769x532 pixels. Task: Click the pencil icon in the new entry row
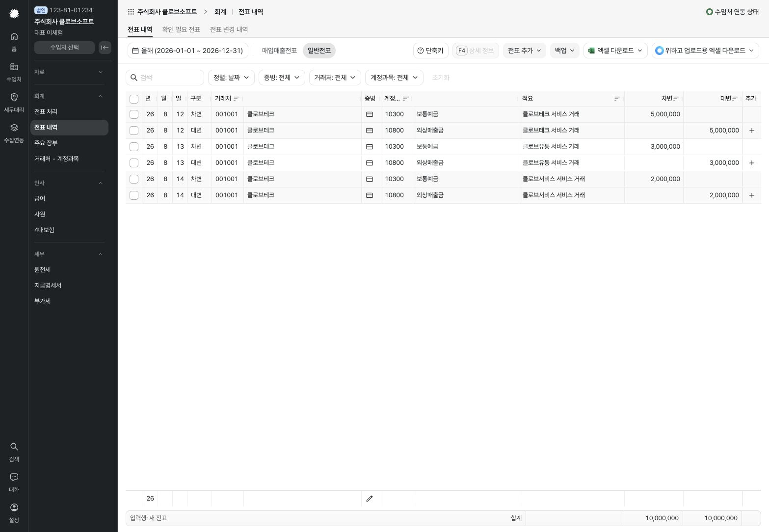tap(370, 499)
